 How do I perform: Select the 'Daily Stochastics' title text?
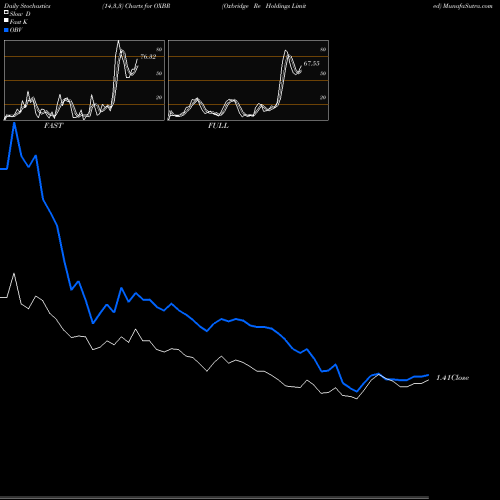(27, 6)
